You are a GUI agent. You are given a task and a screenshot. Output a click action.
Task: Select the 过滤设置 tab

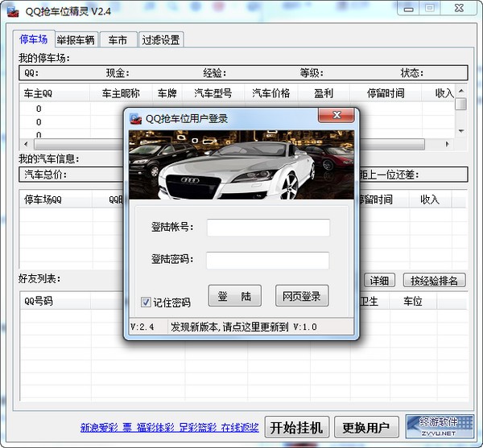(x=161, y=39)
